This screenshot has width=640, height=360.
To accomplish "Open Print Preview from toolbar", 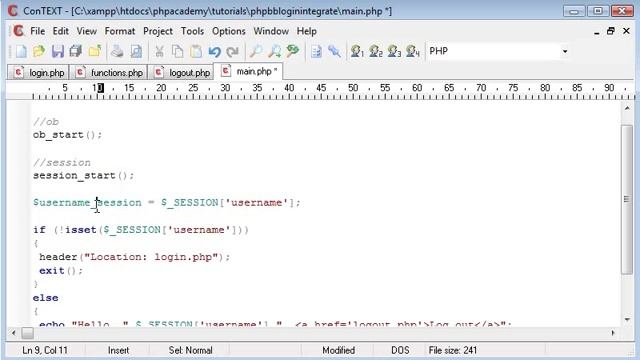I will (x=136, y=51).
